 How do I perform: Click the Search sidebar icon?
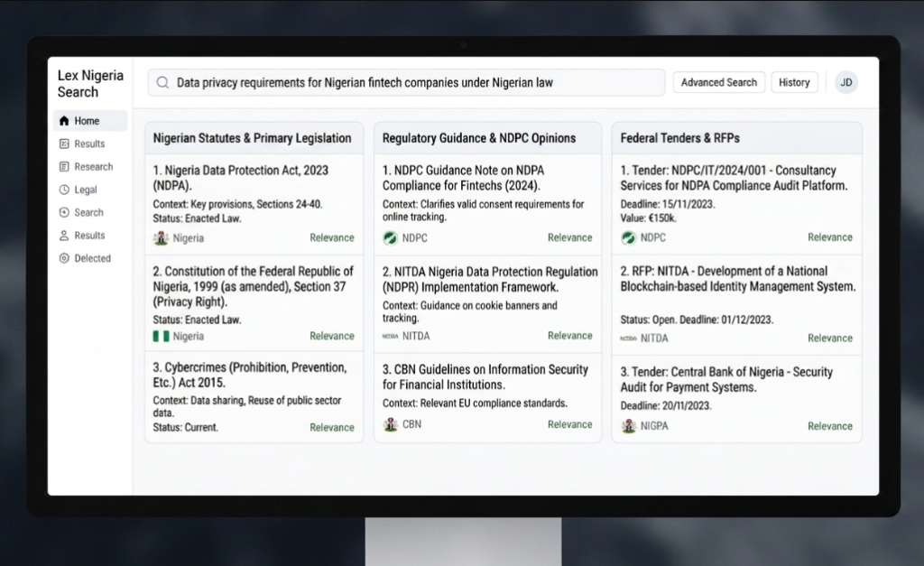coord(64,212)
